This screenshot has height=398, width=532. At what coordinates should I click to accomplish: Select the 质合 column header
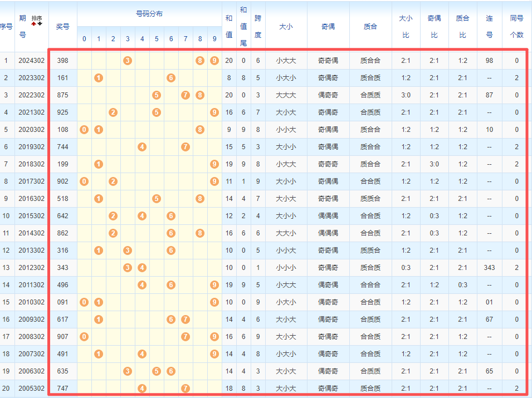370,27
